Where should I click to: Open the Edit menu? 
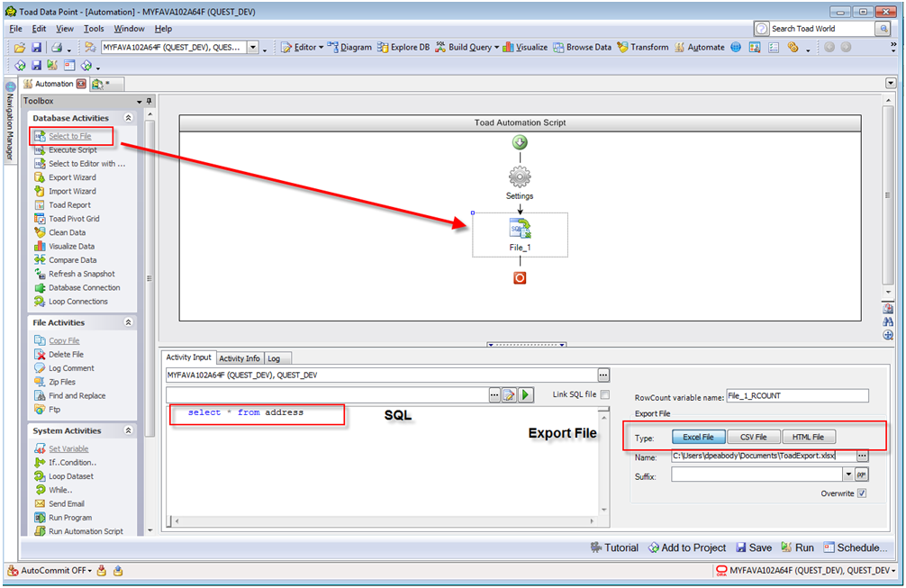[39, 29]
